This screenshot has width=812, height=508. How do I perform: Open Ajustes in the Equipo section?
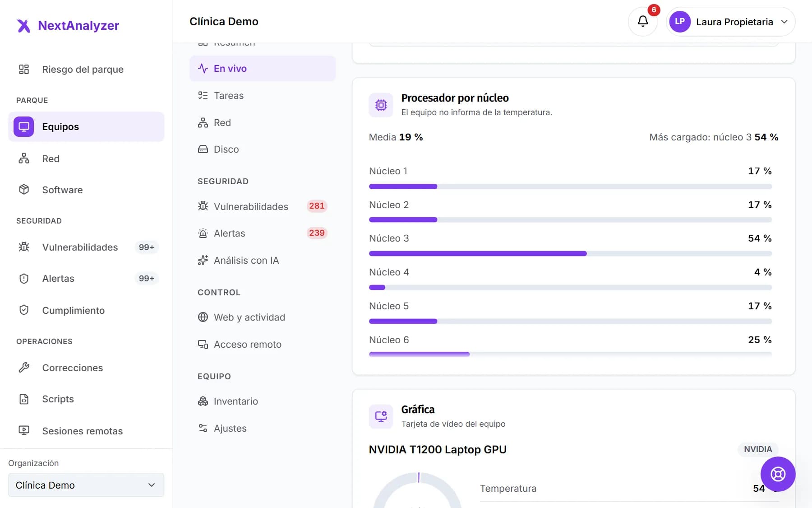click(263, 429)
